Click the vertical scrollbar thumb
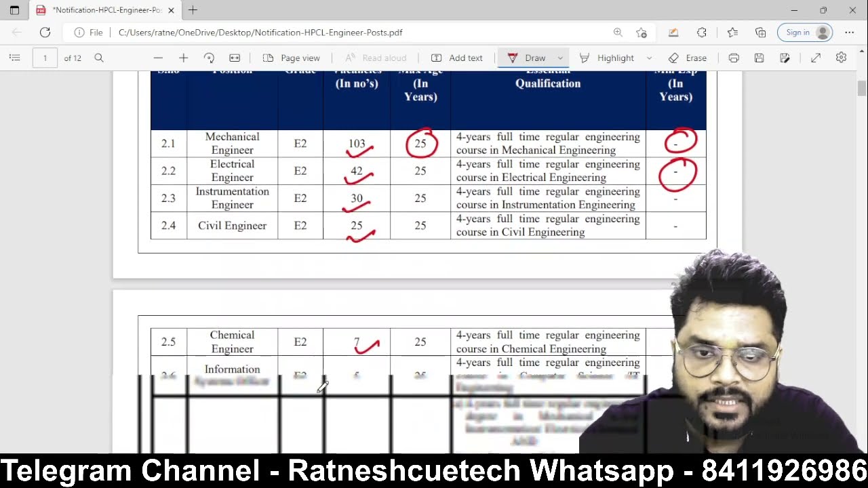This screenshot has width=868, height=488. click(862, 88)
